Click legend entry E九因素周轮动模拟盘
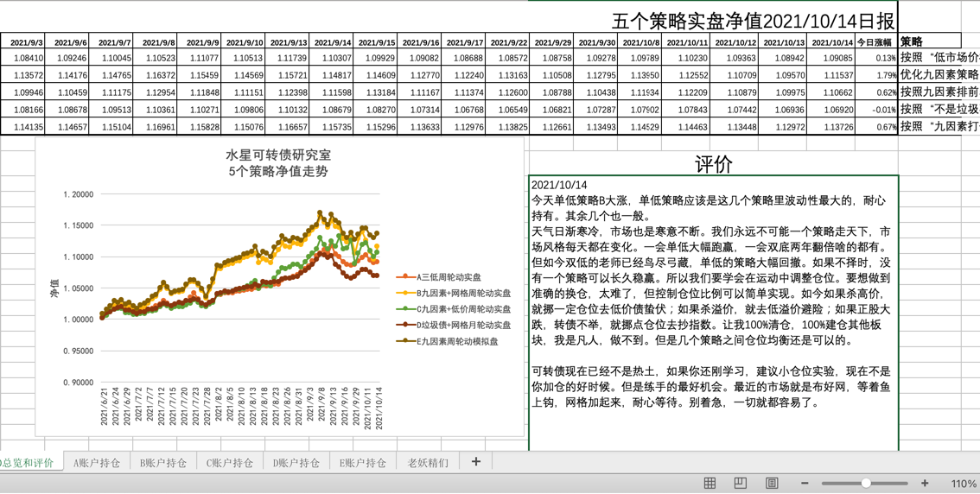Screen dimensions: 980x494 tap(457, 341)
